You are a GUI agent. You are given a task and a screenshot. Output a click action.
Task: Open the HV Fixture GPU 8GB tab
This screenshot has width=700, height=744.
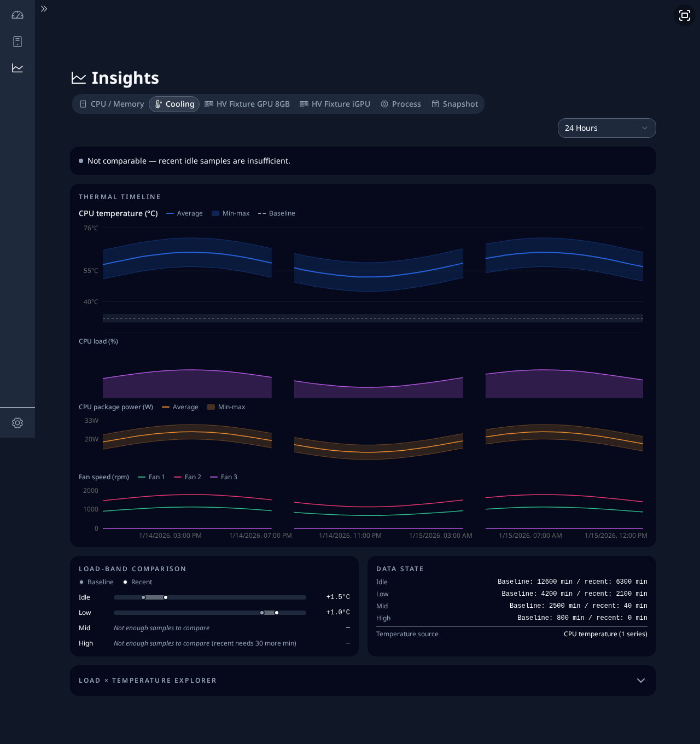tap(247, 104)
